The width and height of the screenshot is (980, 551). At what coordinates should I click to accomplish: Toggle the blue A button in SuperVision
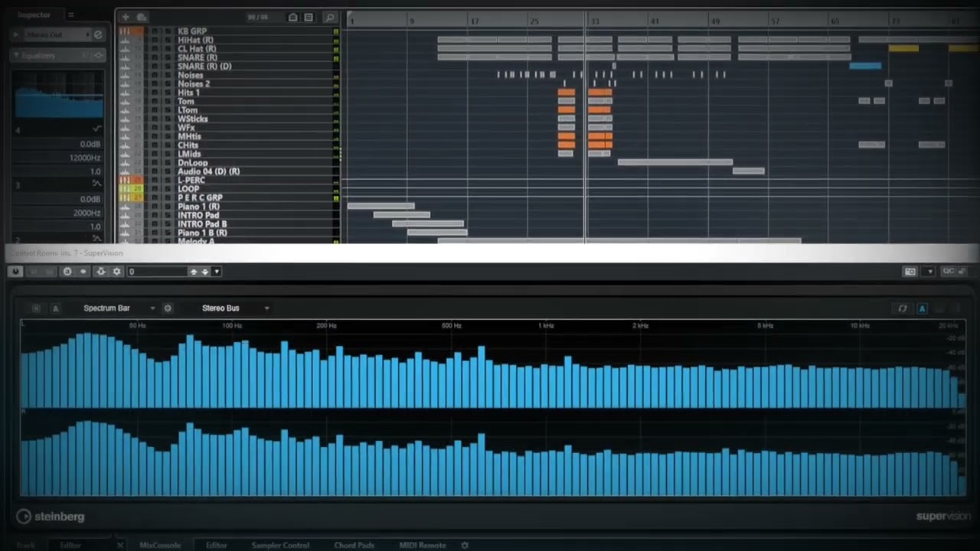pyautogui.click(x=922, y=308)
